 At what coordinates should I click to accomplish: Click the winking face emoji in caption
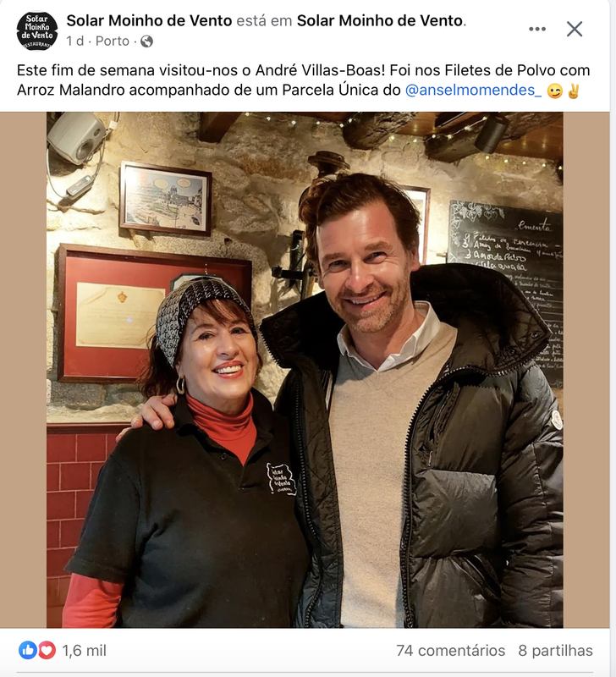tap(555, 91)
